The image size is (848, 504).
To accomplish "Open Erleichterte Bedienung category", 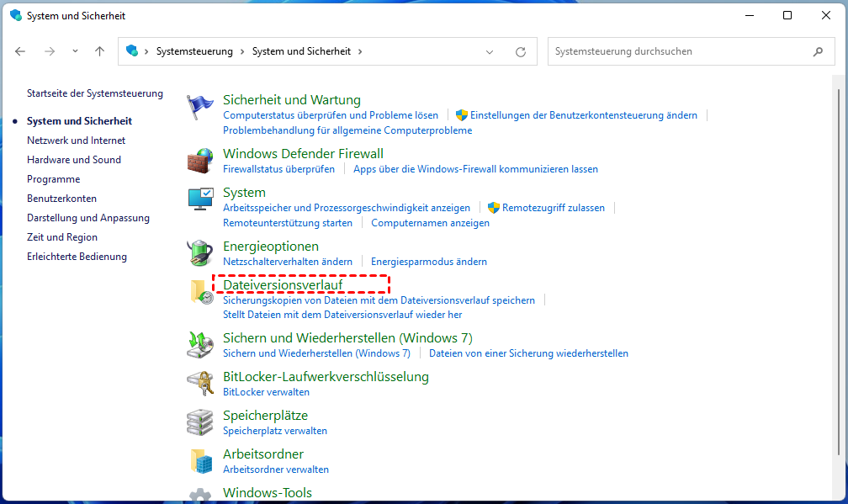I will coord(77,257).
